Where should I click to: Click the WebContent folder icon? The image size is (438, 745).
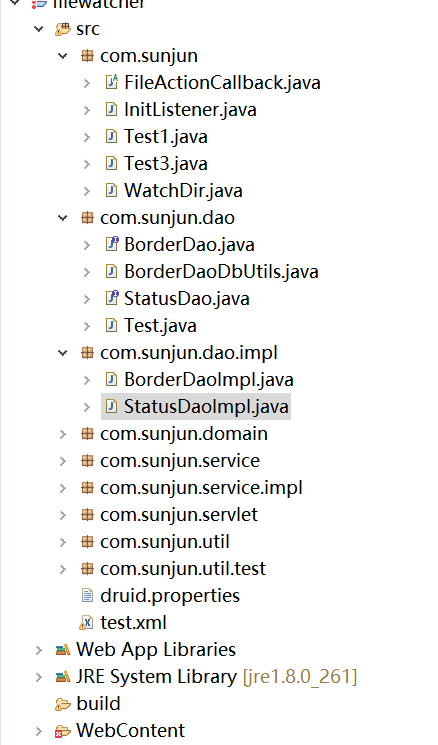coord(63,731)
